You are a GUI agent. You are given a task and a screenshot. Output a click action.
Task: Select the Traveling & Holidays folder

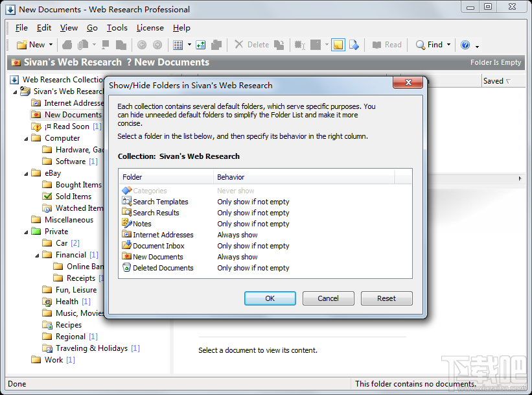90,348
